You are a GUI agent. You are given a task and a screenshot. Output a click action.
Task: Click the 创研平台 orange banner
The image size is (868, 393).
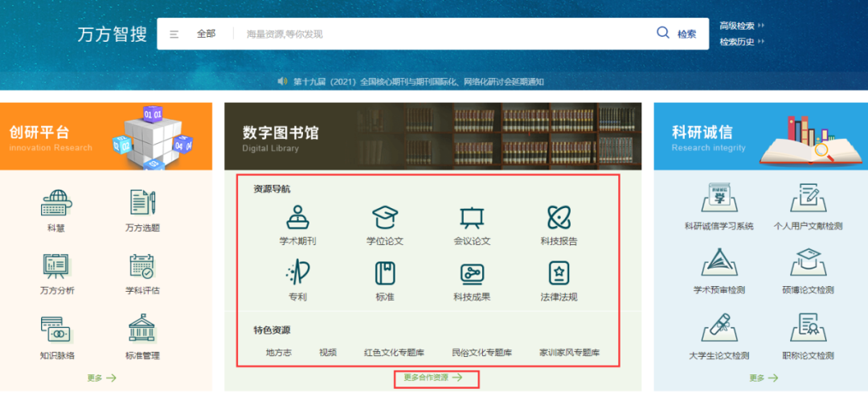coord(106,136)
